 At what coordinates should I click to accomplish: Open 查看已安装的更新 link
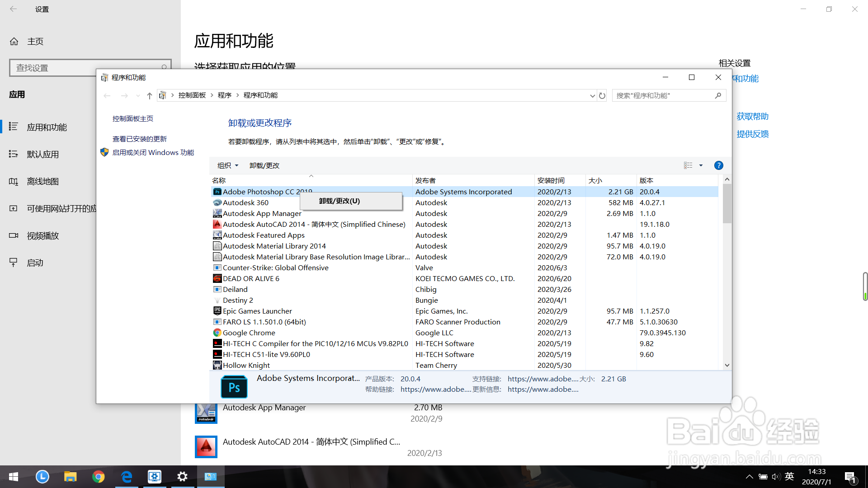point(139,139)
